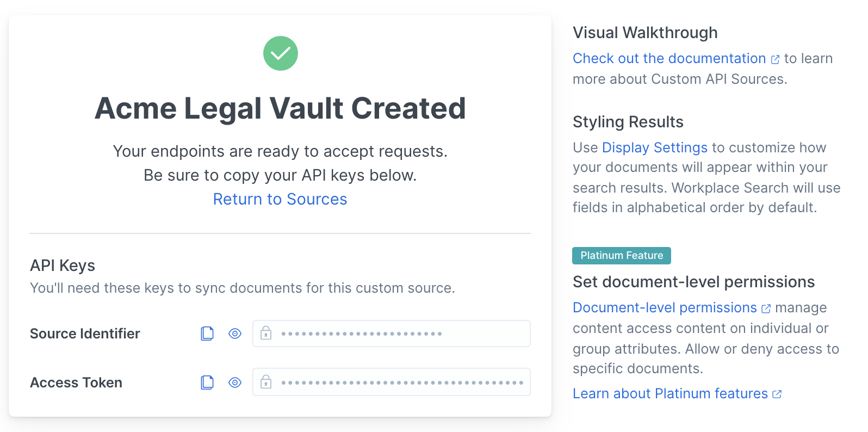Open the Check out the documentation link
The height and width of the screenshot is (432, 868).
point(669,58)
